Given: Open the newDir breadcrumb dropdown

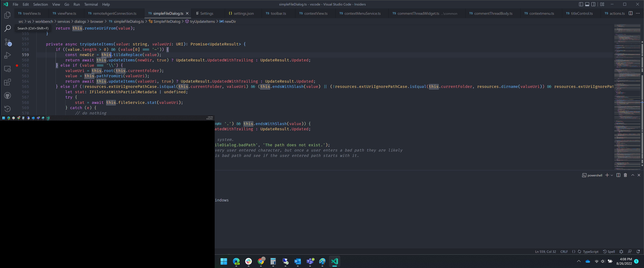Looking at the screenshot, I should point(228,21).
